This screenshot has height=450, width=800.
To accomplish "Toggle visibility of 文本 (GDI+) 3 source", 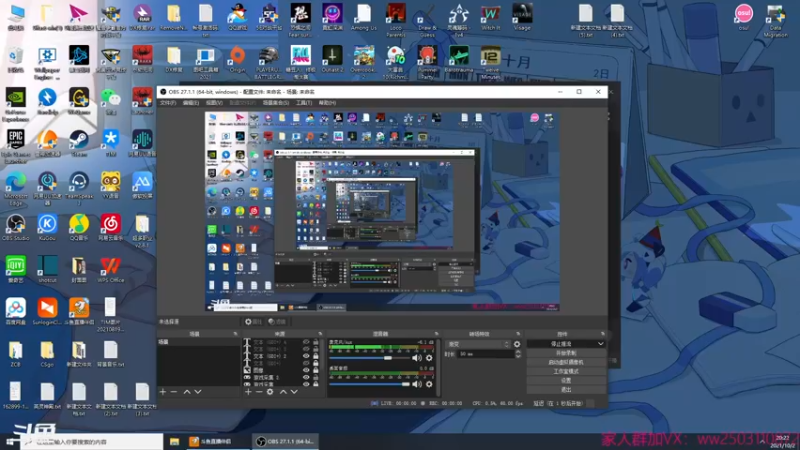I will tap(306, 349).
